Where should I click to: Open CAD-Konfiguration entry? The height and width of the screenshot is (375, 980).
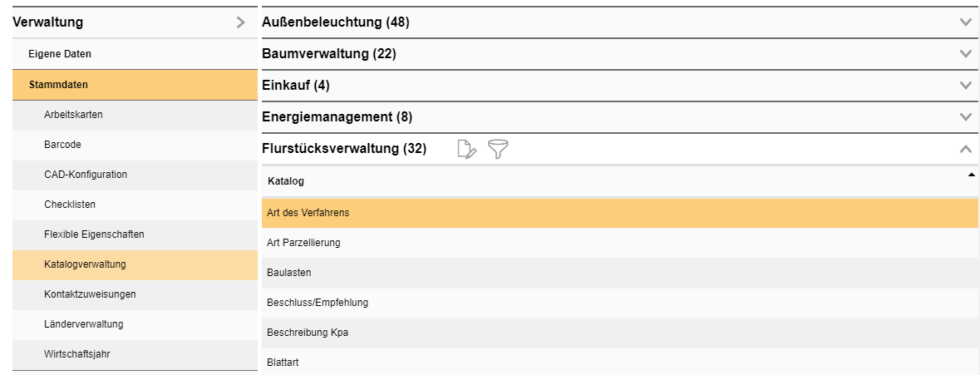point(86,175)
